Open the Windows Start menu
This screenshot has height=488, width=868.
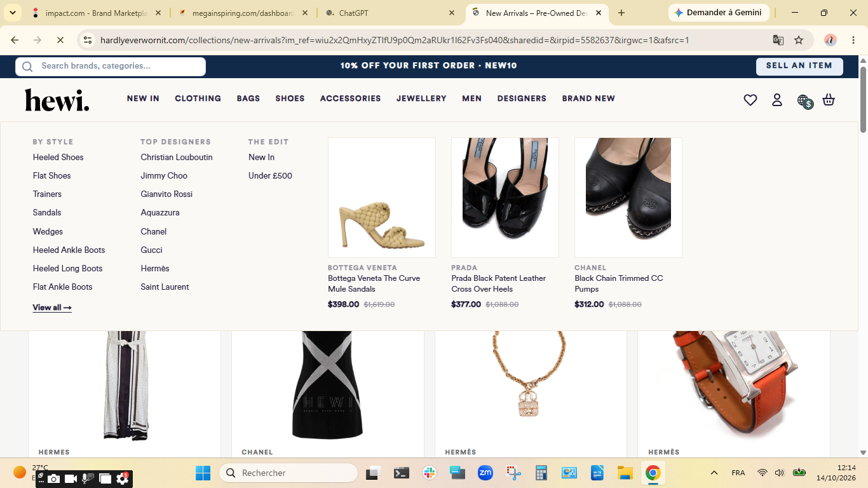[203, 473]
